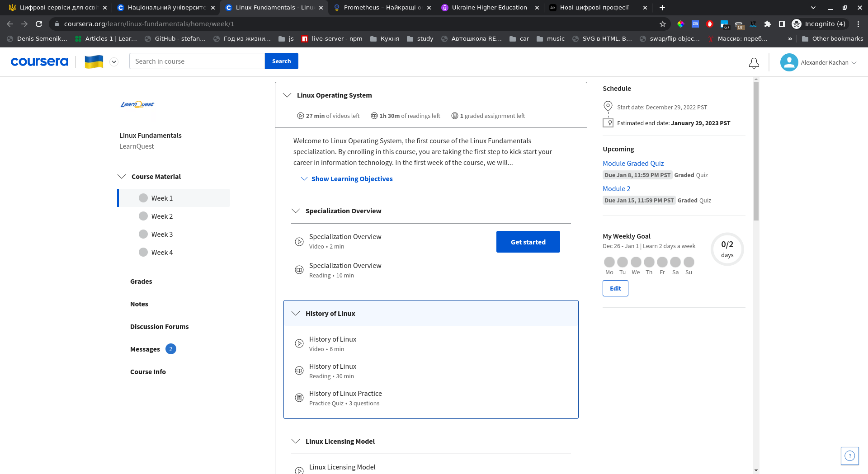Open the Discussion Forums menu item
Viewport: 868px width, 474px height.
159,327
